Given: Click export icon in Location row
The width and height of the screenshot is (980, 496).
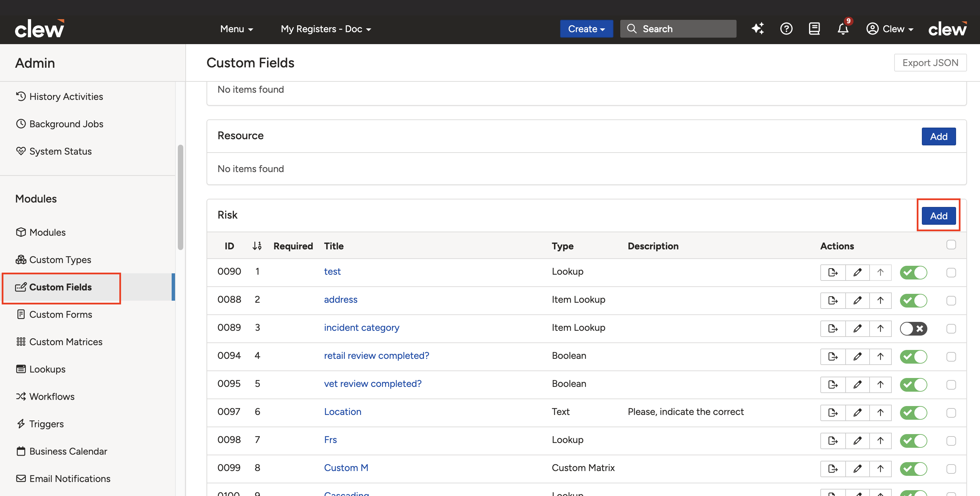Looking at the screenshot, I should click(x=833, y=413).
